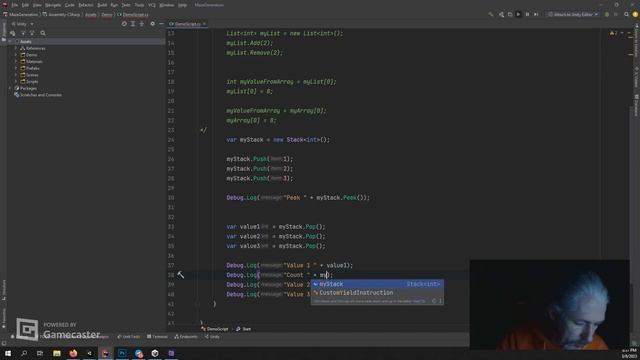Open File Explorer from the taskbar
The width and height of the screenshot is (640, 360).
57,353
